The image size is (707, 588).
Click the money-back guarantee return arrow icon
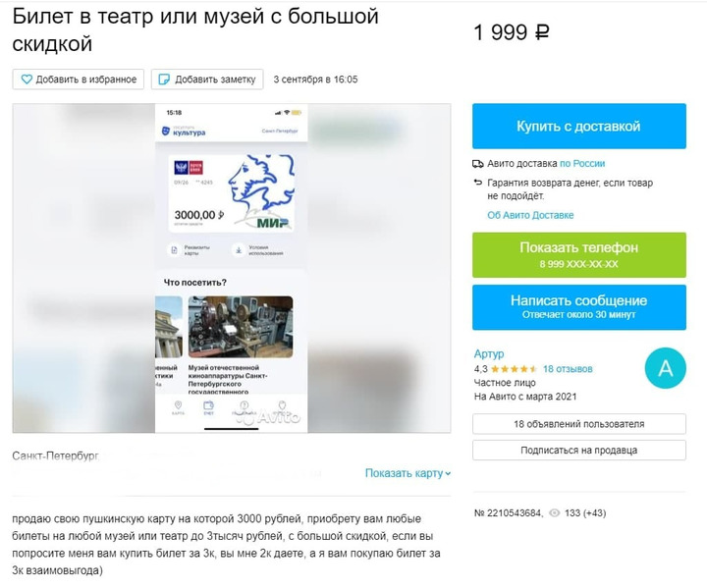pyautogui.click(x=478, y=183)
